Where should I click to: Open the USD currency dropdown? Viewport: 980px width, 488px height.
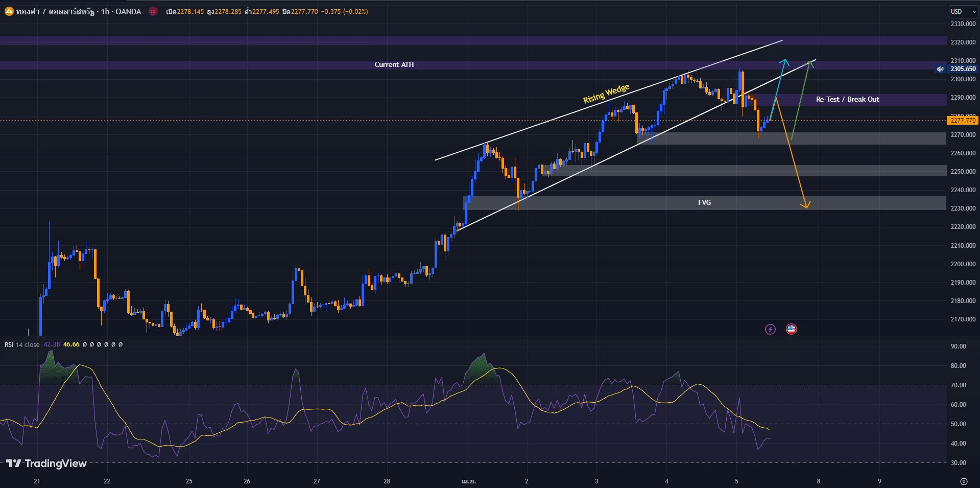coord(962,11)
